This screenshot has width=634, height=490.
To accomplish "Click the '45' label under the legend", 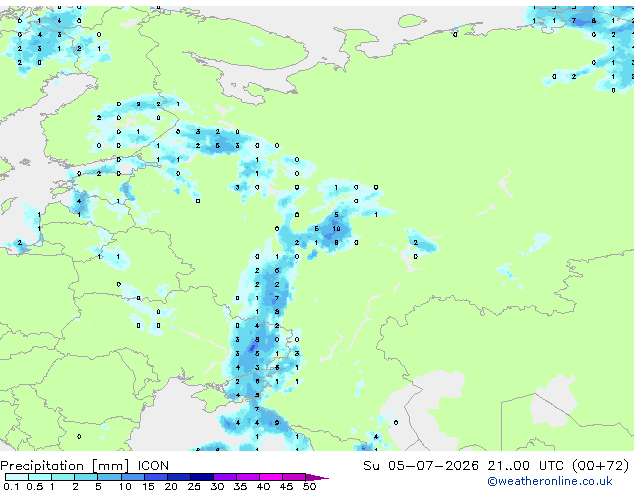I will click(x=286, y=486).
